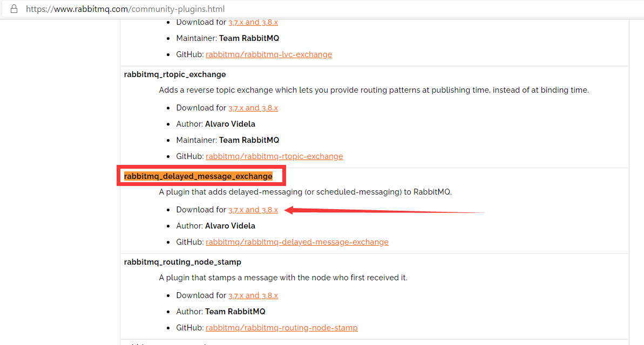Click the 3.7.x and 3.8.x link under rabbitmq_rtopic_exchange
Viewport: 644px width, 345px height.
pyautogui.click(x=253, y=107)
